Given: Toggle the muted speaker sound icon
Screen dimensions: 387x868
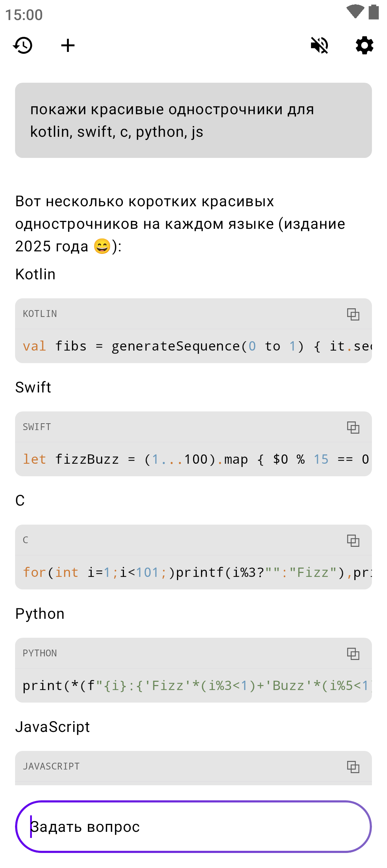Looking at the screenshot, I should (x=319, y=45).
